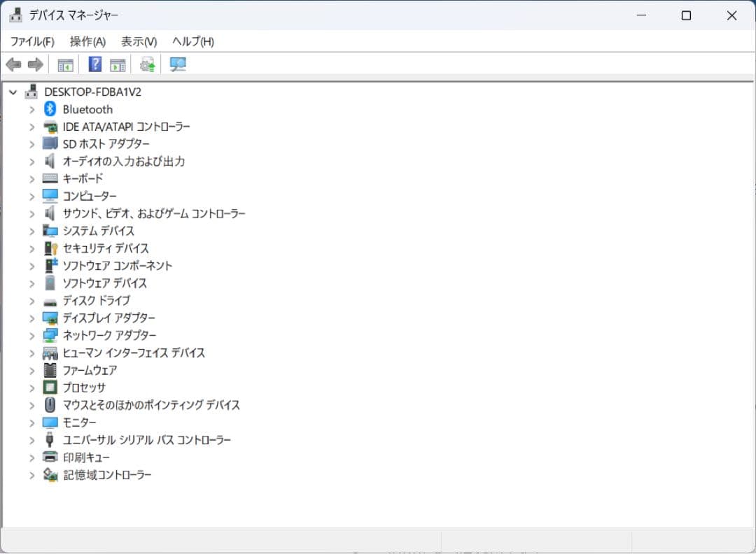Click the show/hide action pane toolbar icon
This screenshot has height=554, width=756.
tap(118, 65)
